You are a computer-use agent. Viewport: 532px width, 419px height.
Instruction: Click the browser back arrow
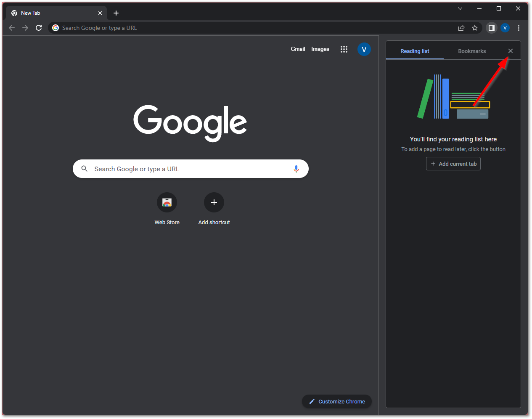pyautogui.click(x=12, y=28)
